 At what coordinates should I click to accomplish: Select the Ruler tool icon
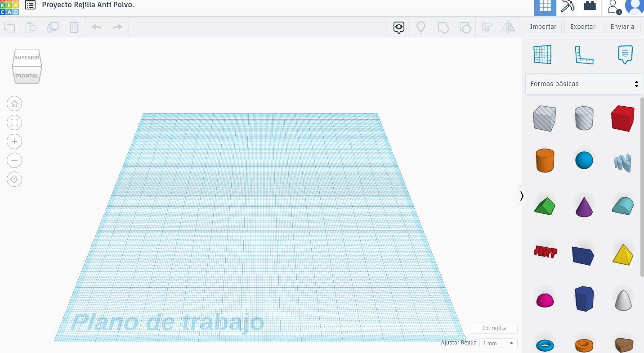tap(584, 54)
